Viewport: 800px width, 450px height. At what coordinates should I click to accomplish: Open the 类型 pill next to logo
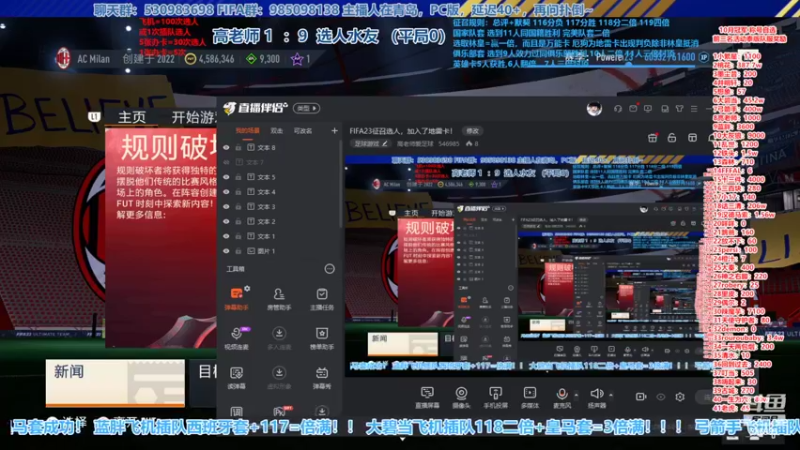coord(306,108)
